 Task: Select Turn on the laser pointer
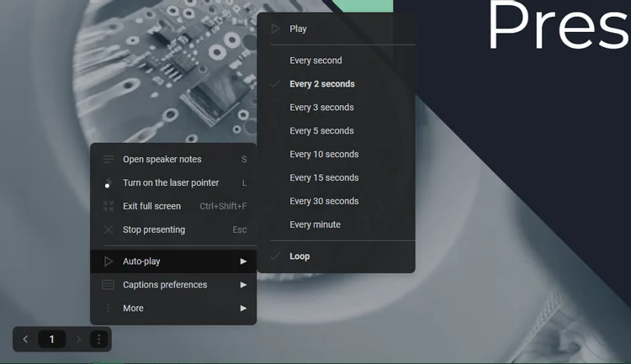coord(171,182)
